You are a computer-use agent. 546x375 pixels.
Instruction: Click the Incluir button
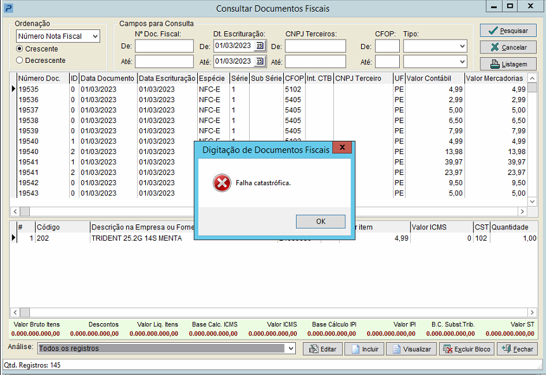click(364, 349)
